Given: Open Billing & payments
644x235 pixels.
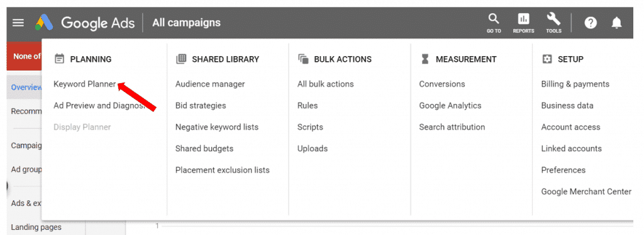Looking at the screenshot, I should (575, 84).
